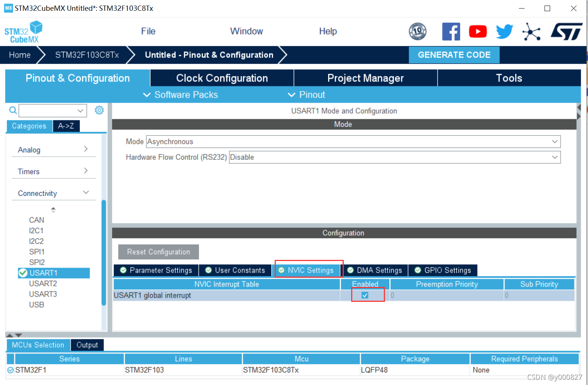Select USART3 peripheral
Screen dimensions: 588x385
pyautogui.click(x=43, y=294)
